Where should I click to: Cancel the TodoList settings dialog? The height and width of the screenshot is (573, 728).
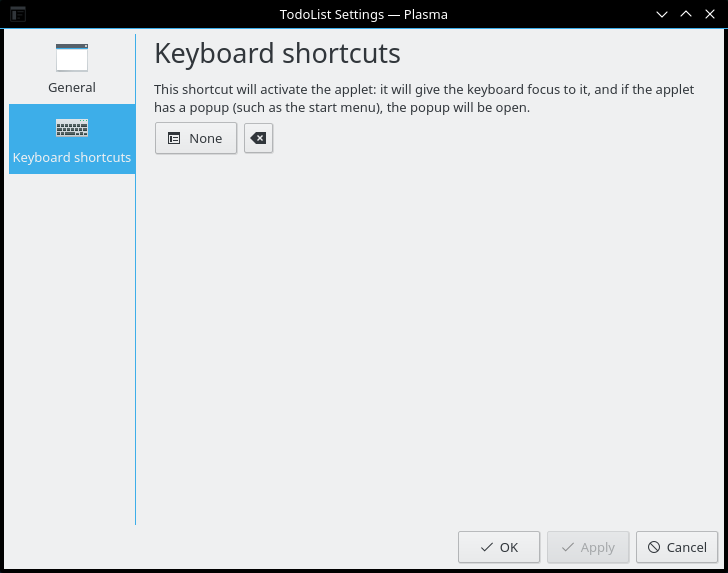pos(677,547)
